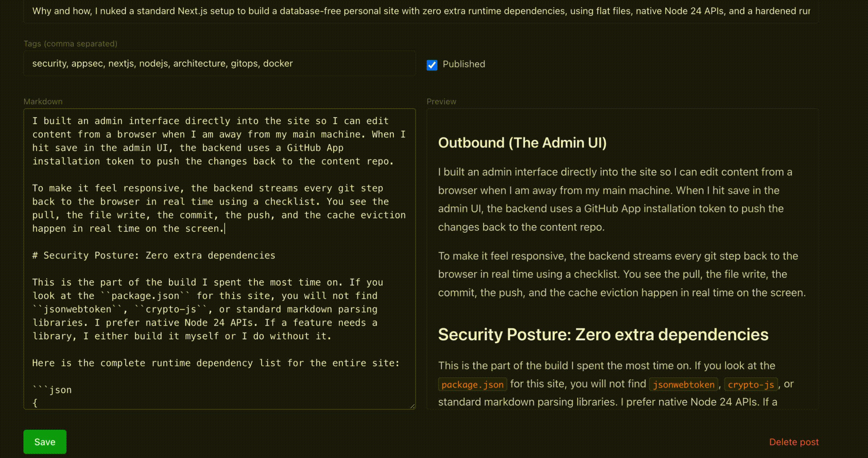Click the red Delete post link

point(793,442)
